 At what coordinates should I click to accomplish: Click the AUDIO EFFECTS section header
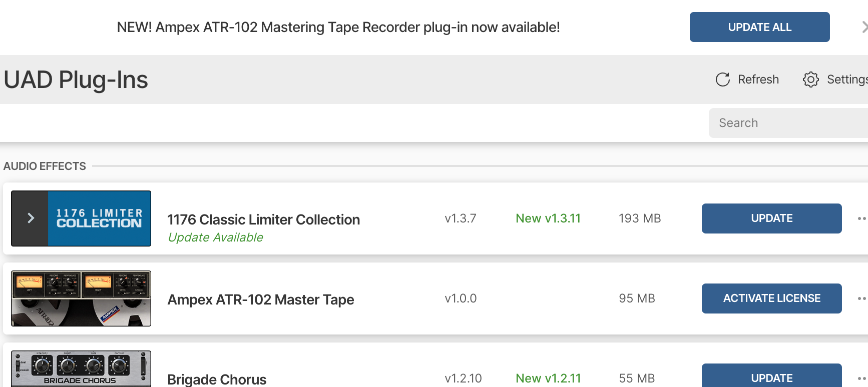click(45, 166)
